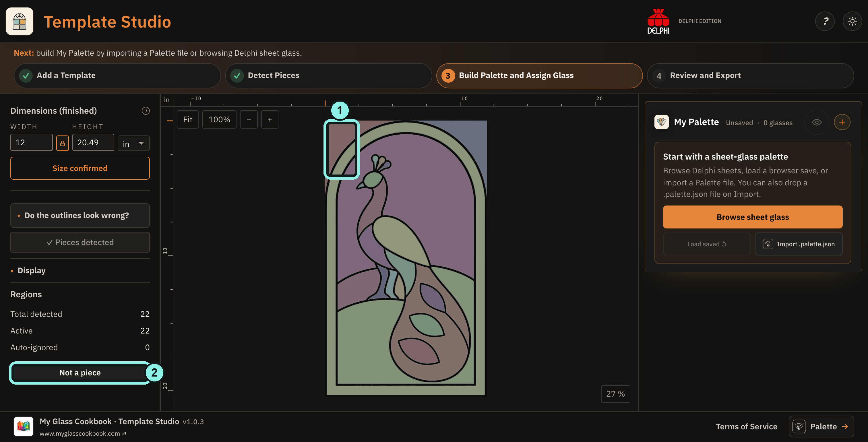The image size is (868, 442).
Task: Toggle palette visibility with the eye icon
Action: [816, 122]
